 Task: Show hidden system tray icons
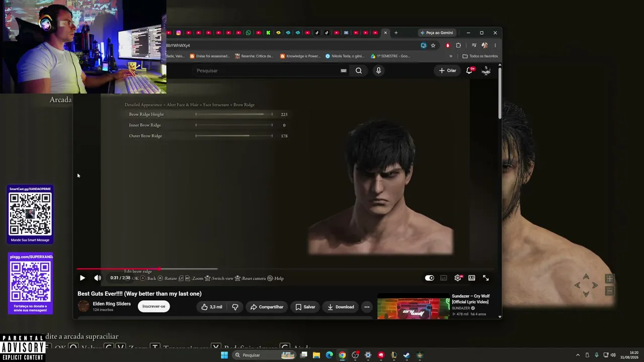click(x=578, y=355)
